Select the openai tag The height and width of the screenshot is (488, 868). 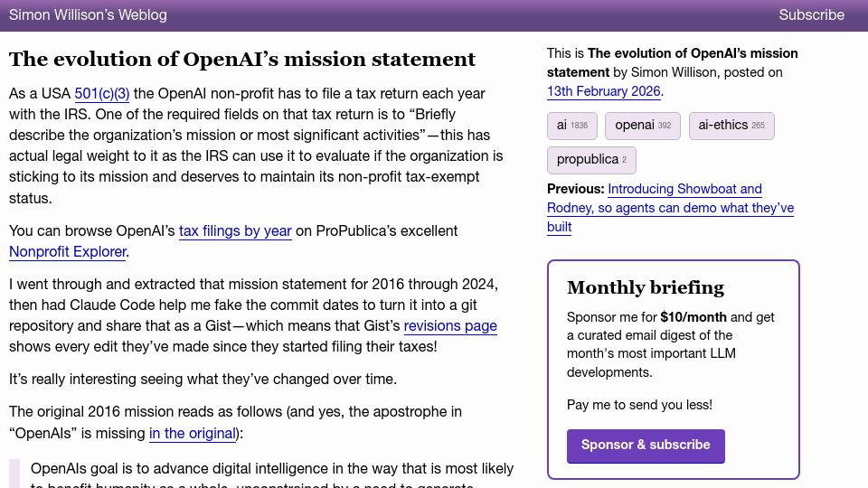[x=643, y=126]
